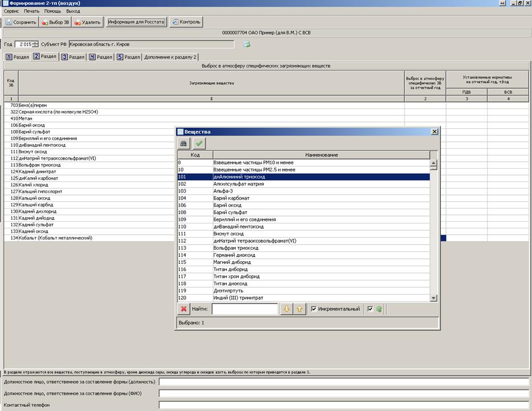The image size is (532, 411).
Task: Open Выбор ЗВ from the toolbar
Action: pos(55,22)
